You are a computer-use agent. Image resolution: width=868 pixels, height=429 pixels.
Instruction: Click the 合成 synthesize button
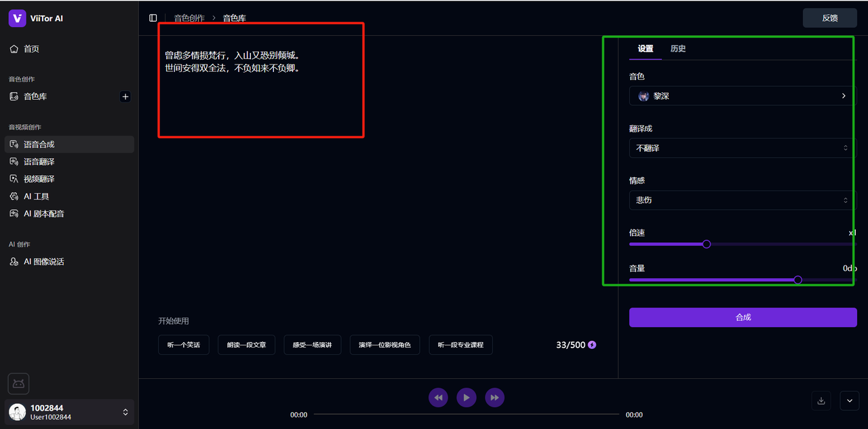[x=743, y=317]
